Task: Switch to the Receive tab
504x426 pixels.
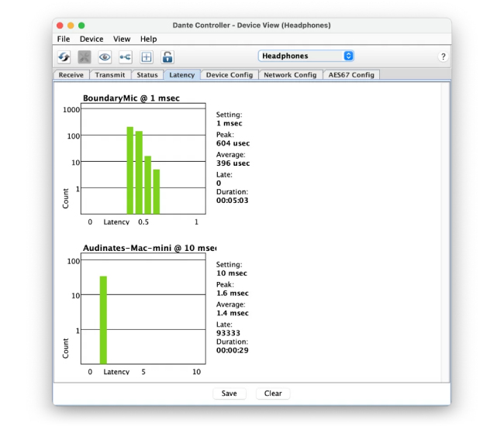Action: (x=71, y=75)
